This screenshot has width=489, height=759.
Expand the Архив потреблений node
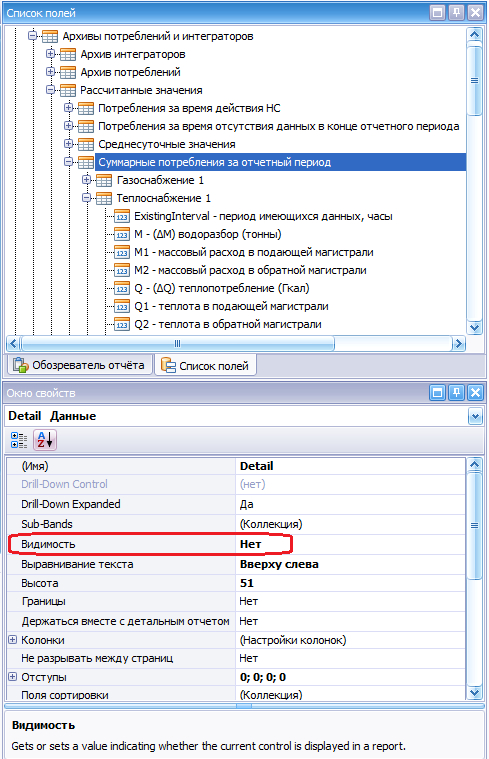[50, 72]
